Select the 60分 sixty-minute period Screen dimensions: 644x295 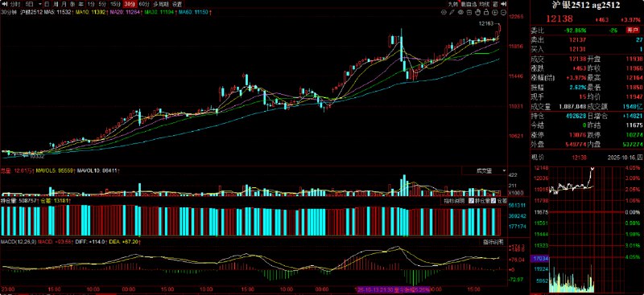pyautogui.click(x=144, y=4)
